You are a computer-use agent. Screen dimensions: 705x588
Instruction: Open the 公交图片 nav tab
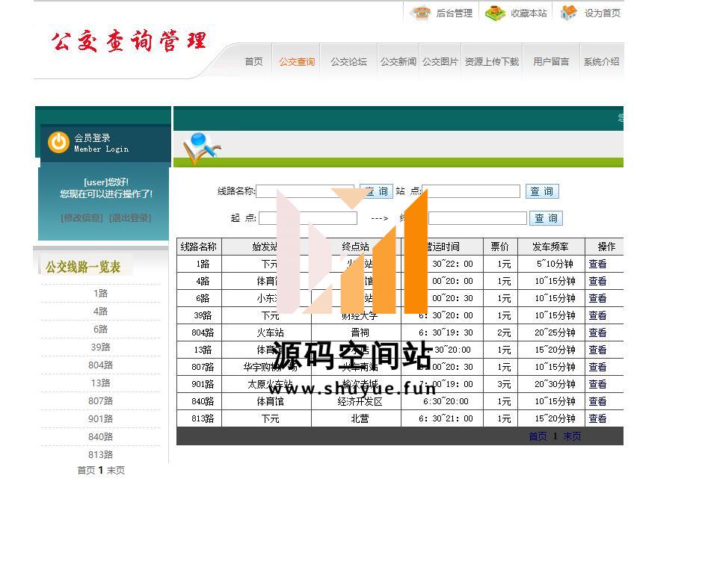(x=440, y=61)
